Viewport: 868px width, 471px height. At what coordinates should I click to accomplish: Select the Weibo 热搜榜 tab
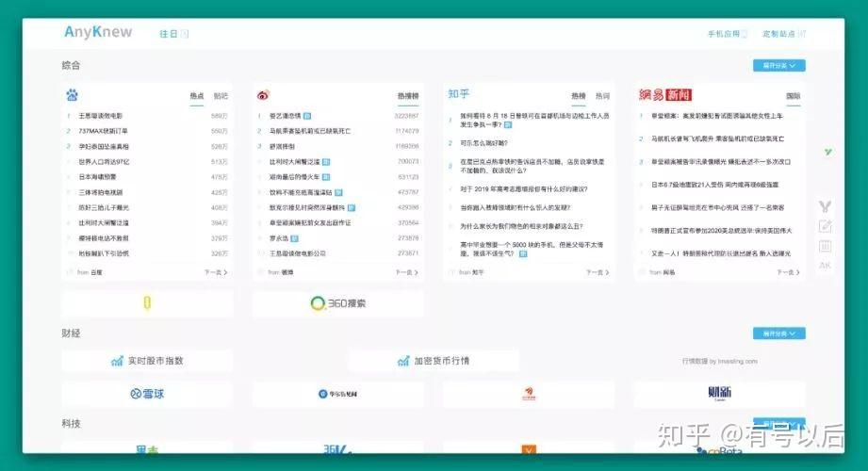click(408, 96)
